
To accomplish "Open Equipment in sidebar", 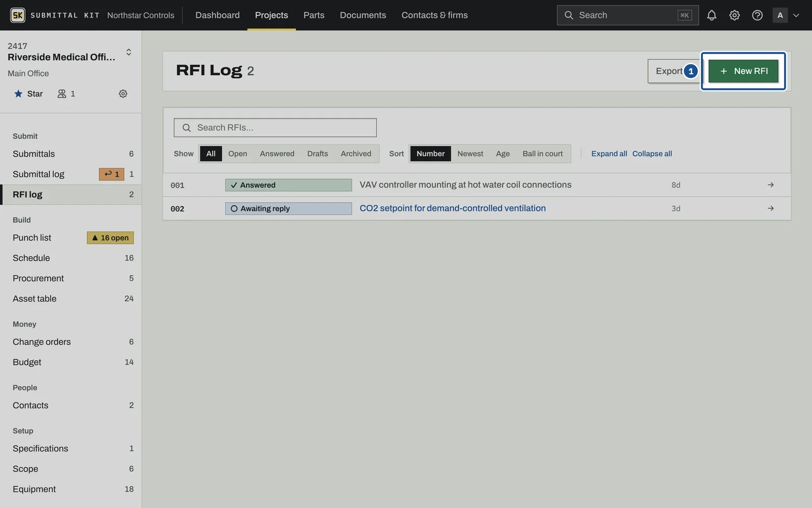I will pos(71,489).
